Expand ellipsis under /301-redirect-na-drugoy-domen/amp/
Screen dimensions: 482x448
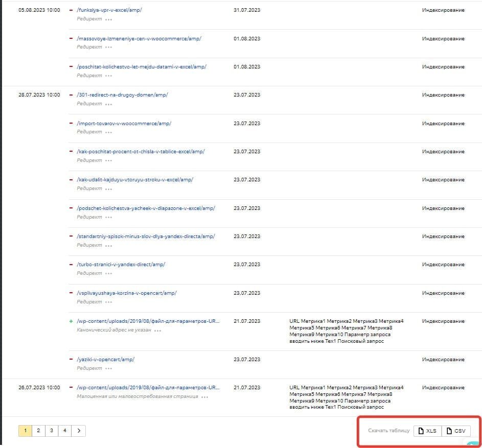tap(108, 105)
